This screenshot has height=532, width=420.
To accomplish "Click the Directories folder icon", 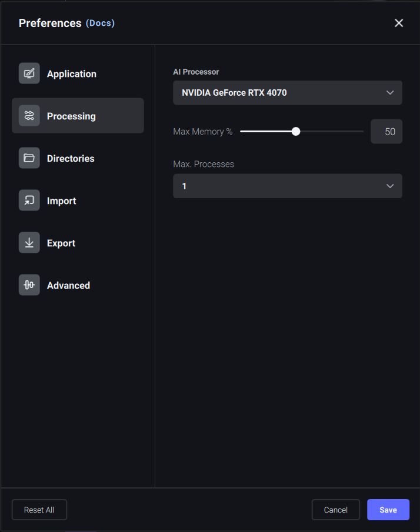I will coord(29,158).
